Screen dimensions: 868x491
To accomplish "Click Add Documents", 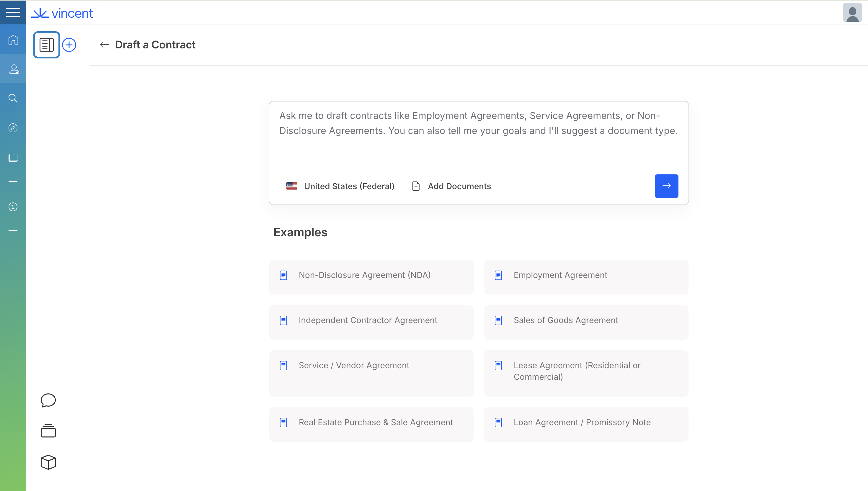I will point(451,186).
